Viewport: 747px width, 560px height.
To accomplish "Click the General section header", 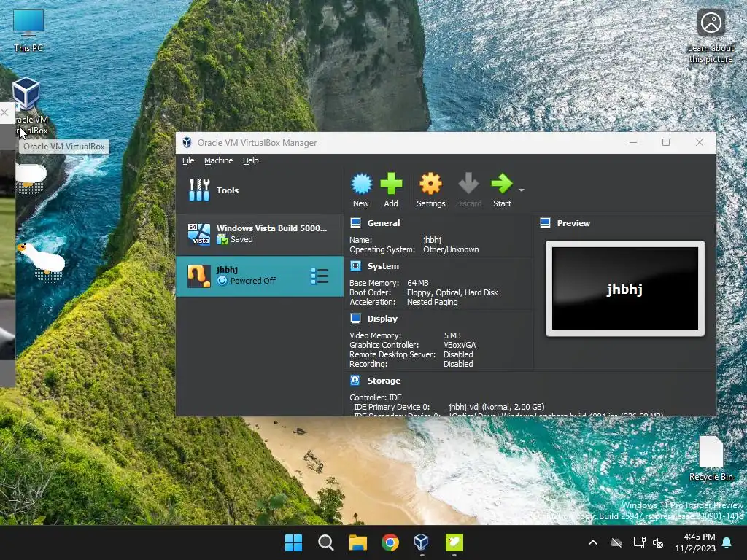I will click(x=384, y=223).
